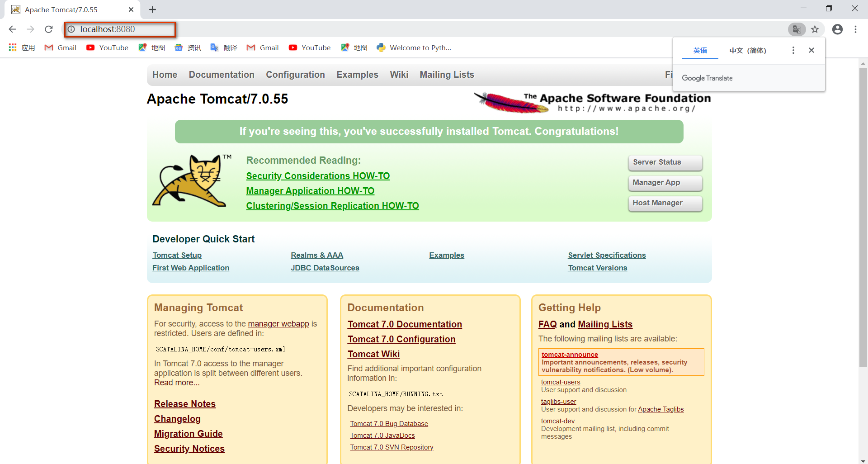Open the second YouTube bookmark

point(310,47)
